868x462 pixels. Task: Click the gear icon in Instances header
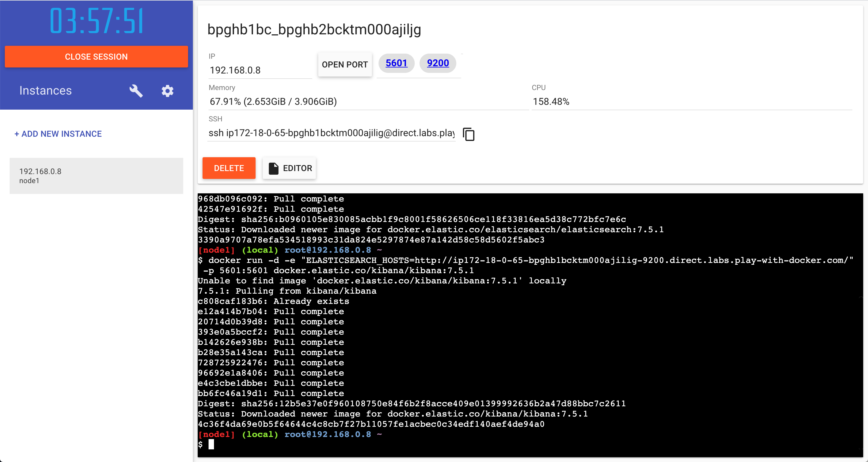pos(168,91)
